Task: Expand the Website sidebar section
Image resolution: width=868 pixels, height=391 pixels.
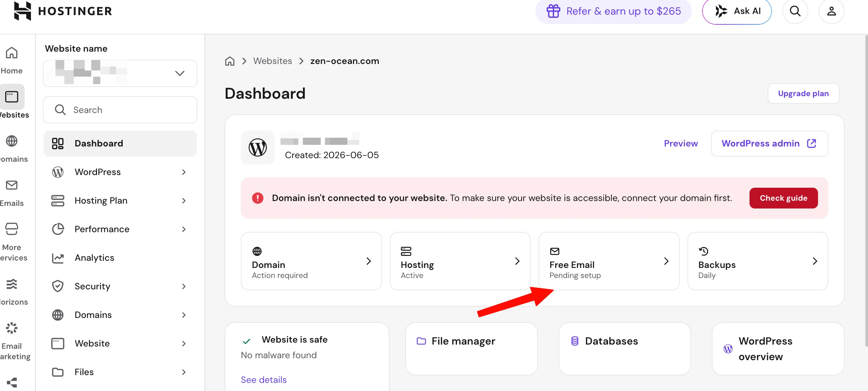Action: tap(184, 344)
